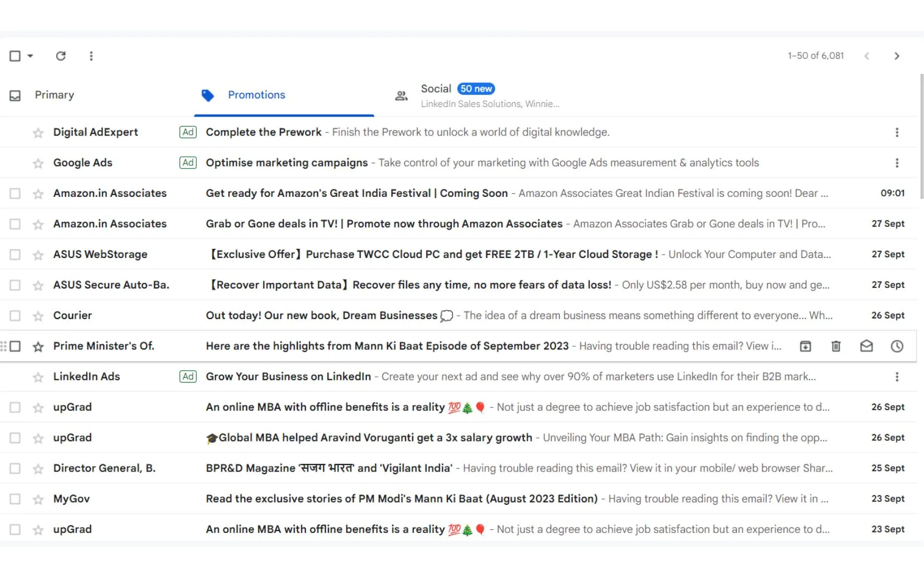This screenshot has width=924, height=578.
Task: Grab the drag handle on the highlighted email row
Action: tap(4, 346)
